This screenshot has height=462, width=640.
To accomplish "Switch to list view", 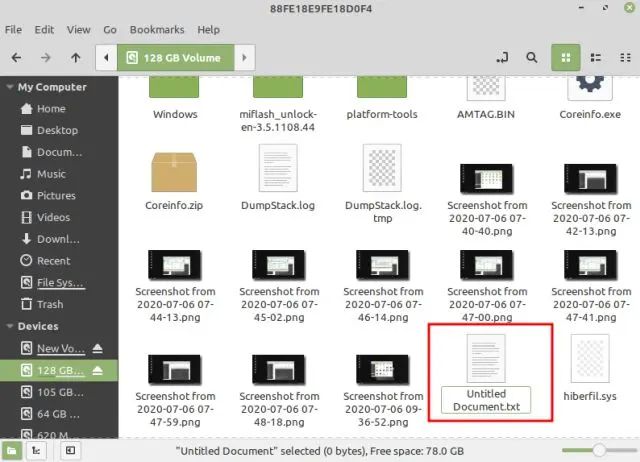I will pyautogui.click(x=595, y=58).
